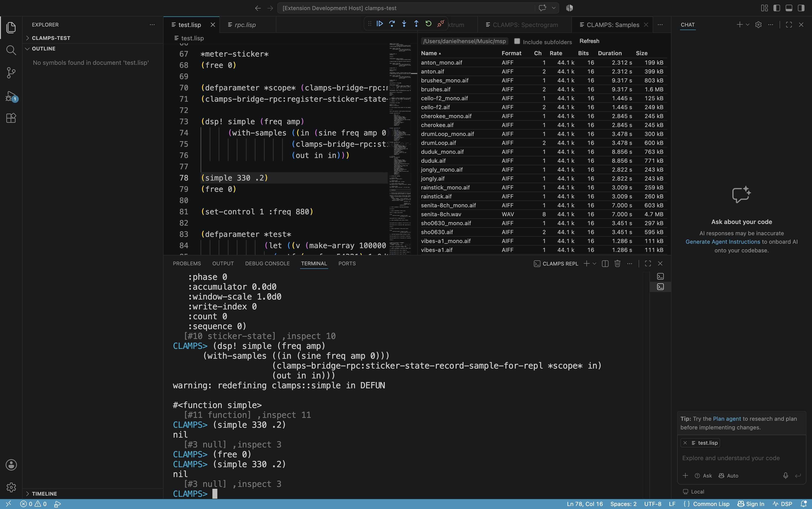Click debug Continue button

(379, 23)
